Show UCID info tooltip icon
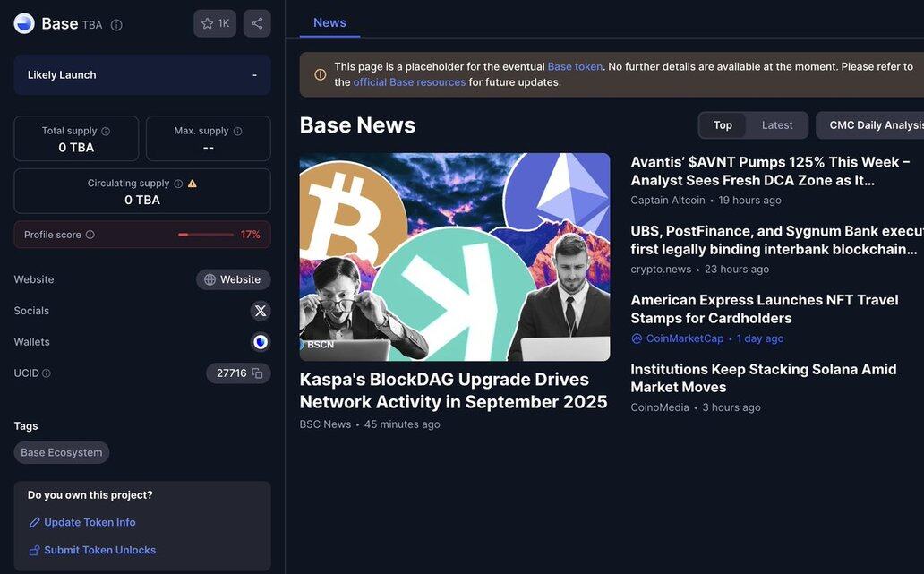The width and height of the screenshot is (924, 574). tap(47, 373)
